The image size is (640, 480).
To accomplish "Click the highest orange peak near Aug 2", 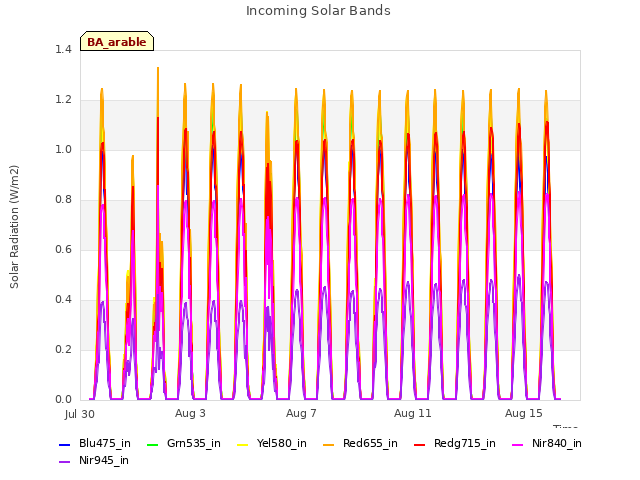I will 158,69.
